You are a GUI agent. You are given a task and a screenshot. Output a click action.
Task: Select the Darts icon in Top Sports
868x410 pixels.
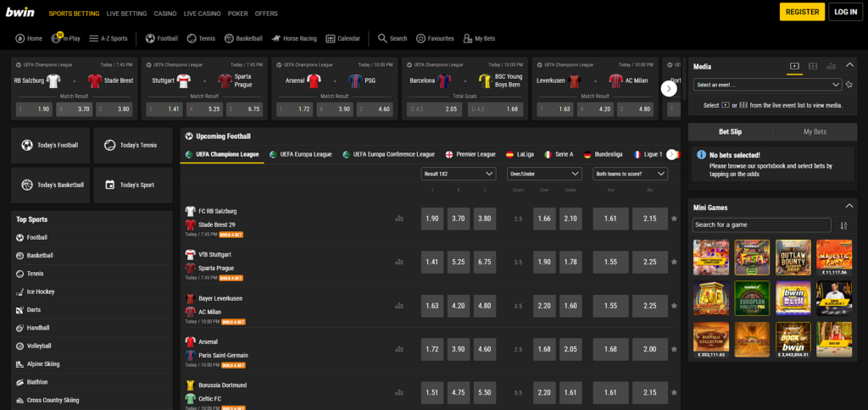click(20, 310)
